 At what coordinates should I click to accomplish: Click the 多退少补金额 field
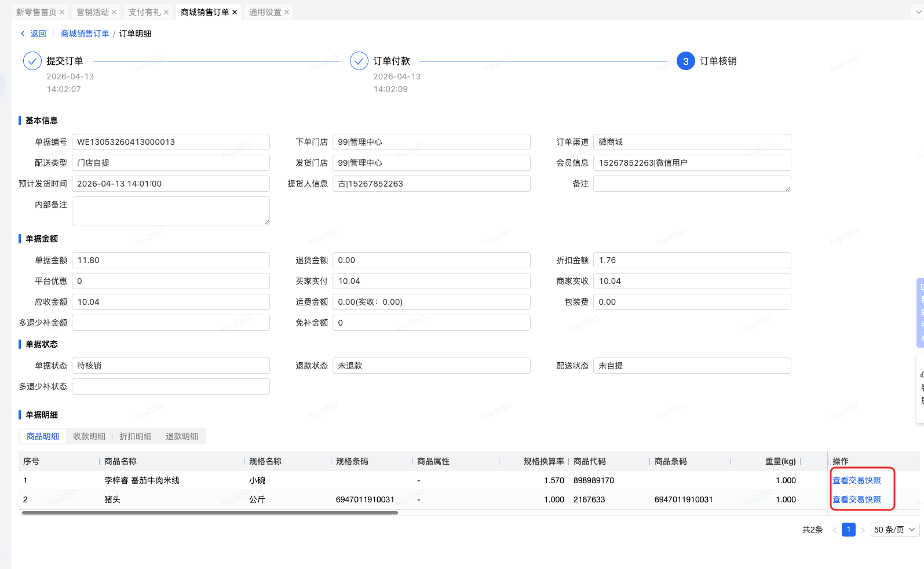pos(171,323)
